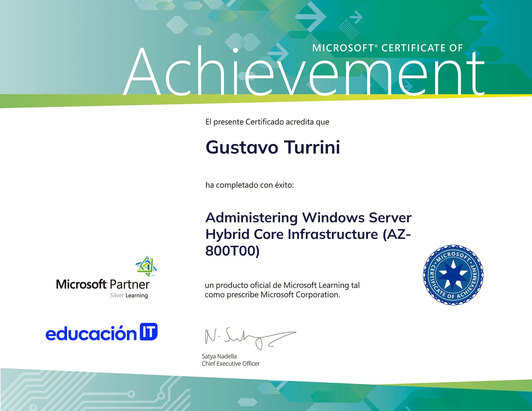Click the course code '800T00)'
The width and height of the screenshot is (532, 411).
(x=232, y=251)
